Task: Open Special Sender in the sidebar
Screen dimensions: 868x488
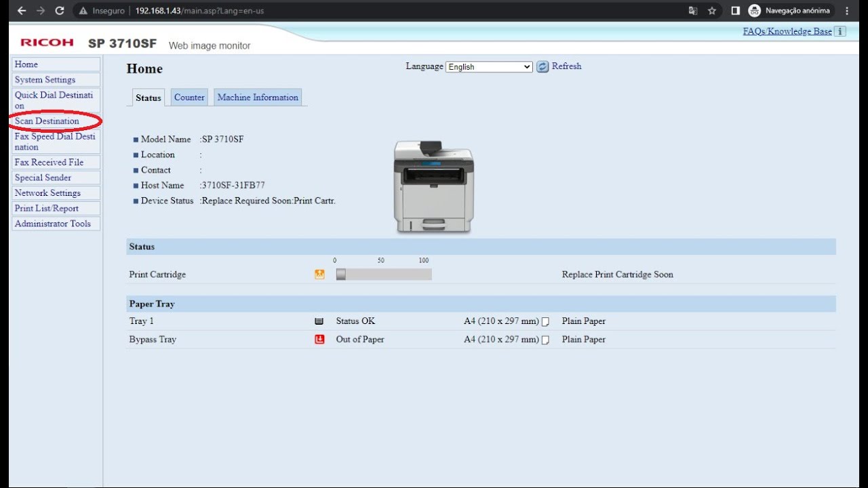Action: point(57,178)
